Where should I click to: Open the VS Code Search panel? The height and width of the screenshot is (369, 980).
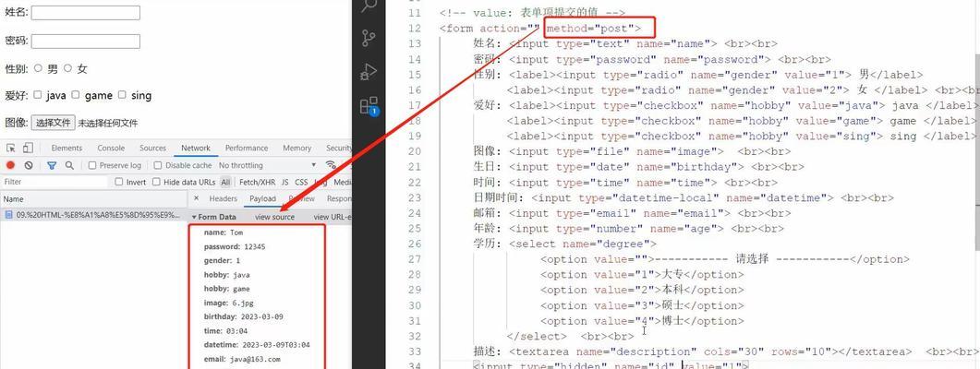point(369,6)
